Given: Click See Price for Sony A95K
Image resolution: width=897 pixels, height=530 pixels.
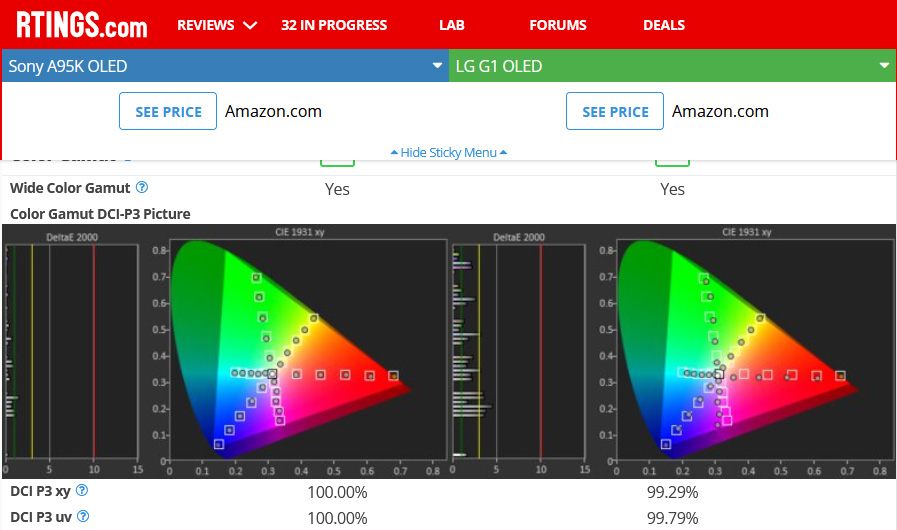Looking at the screenshot, I should click(168, 111).
